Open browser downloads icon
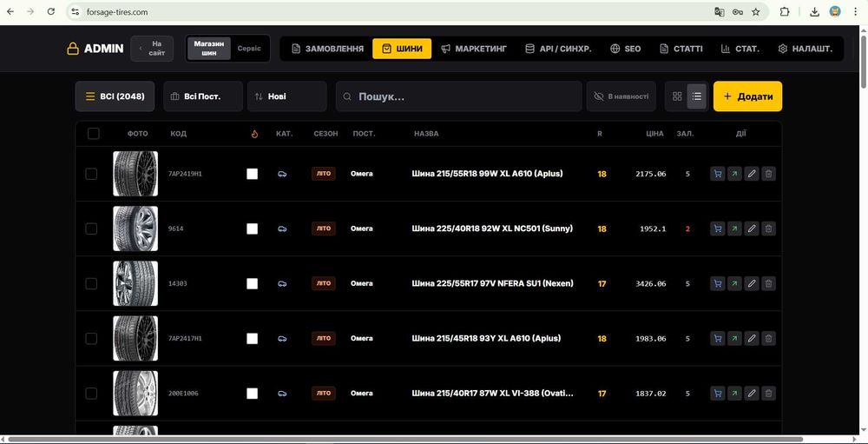The image size is (868, 444). [814, 11]
